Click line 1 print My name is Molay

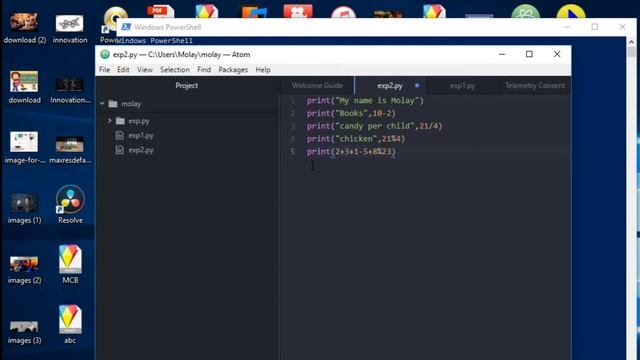[365, 100]
